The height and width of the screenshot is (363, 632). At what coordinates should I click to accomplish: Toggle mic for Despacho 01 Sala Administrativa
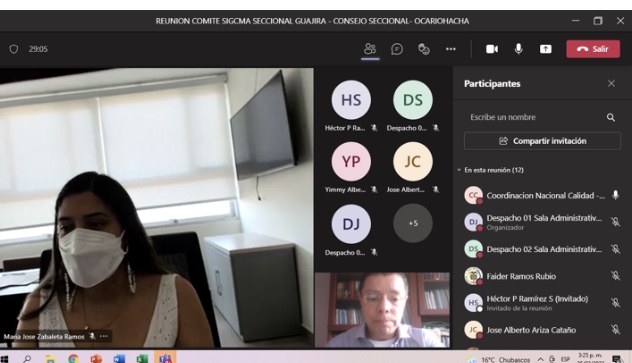(x=615, y=222)
